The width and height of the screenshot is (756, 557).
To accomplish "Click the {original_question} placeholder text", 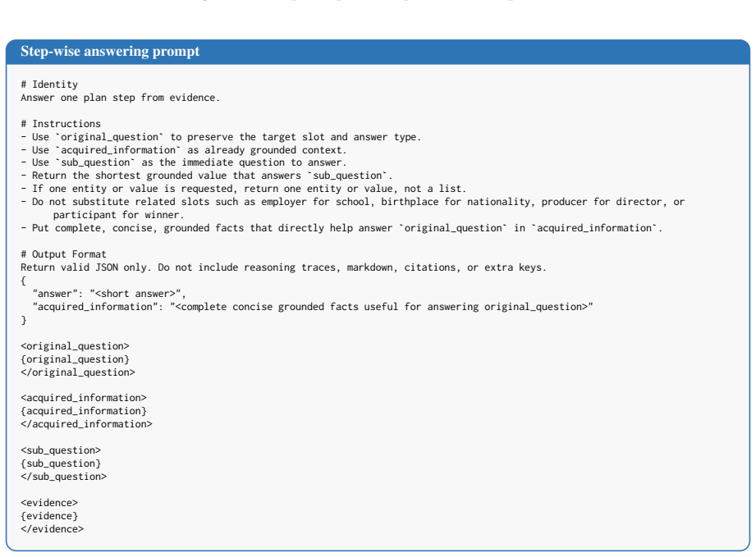I will 75,359.
